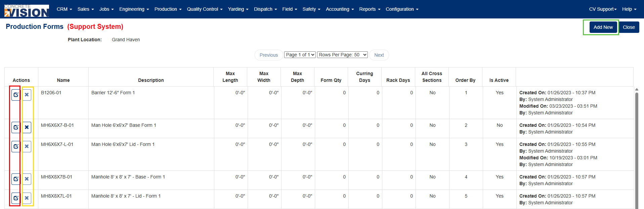Click the Grand Haven plant location
This screenshot has height=209, width=644.
coord(126,40)
